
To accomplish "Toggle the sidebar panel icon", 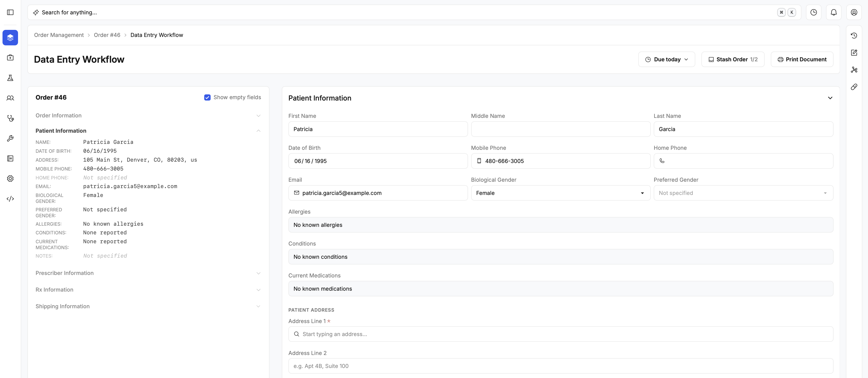I will pyautogui.click(x=10, y=13).
